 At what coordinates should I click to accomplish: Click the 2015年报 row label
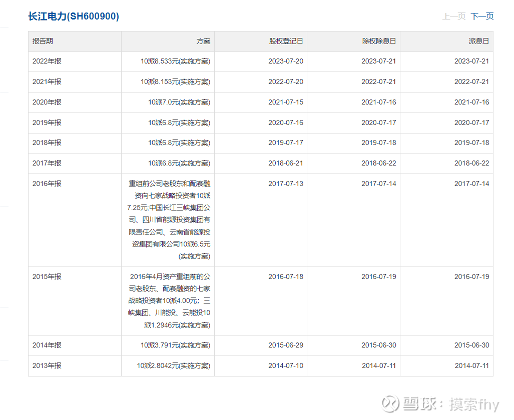tap(47, 277)
